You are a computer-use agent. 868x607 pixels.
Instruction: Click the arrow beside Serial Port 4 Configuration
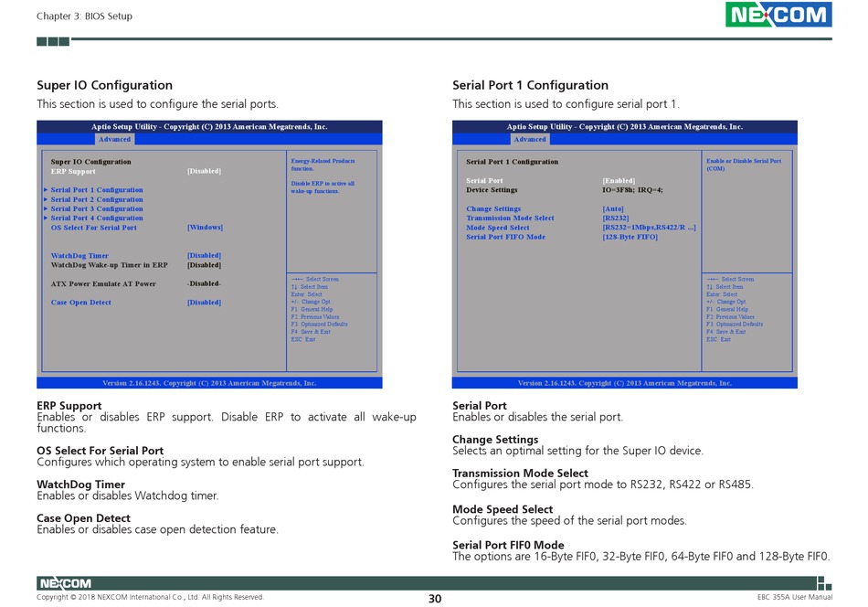(46, 218)
